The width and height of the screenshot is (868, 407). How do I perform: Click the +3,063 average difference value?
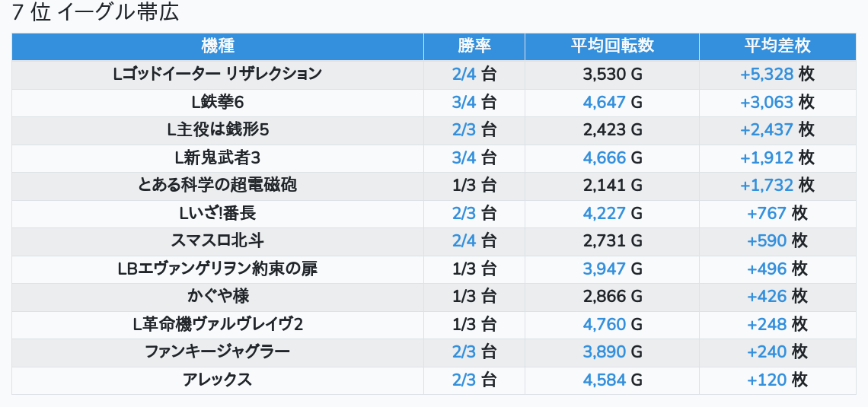coord(767,102)
